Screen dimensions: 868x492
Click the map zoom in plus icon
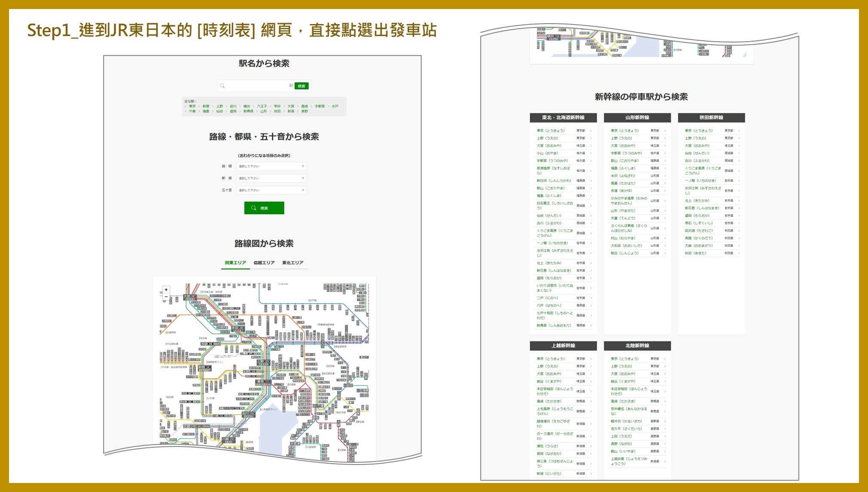click(x=166, y=290)
